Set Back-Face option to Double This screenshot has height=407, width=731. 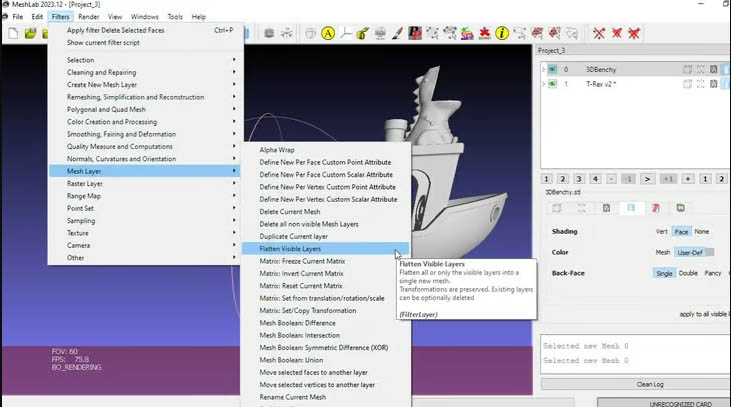[688, 273]
